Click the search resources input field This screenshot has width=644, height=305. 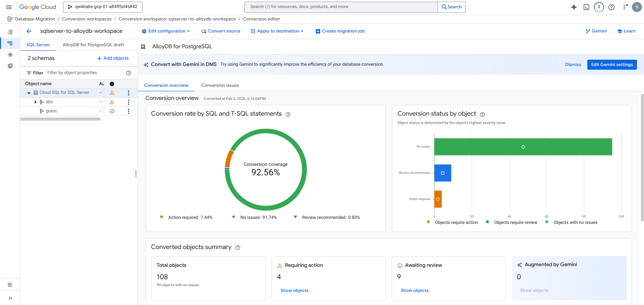pos(341,7)
